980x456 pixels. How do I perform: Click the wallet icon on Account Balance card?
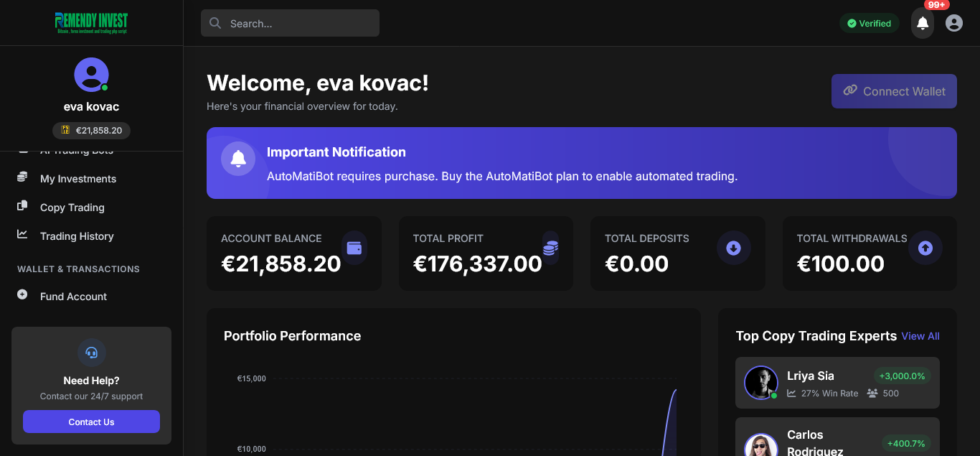tap(354, 248)
